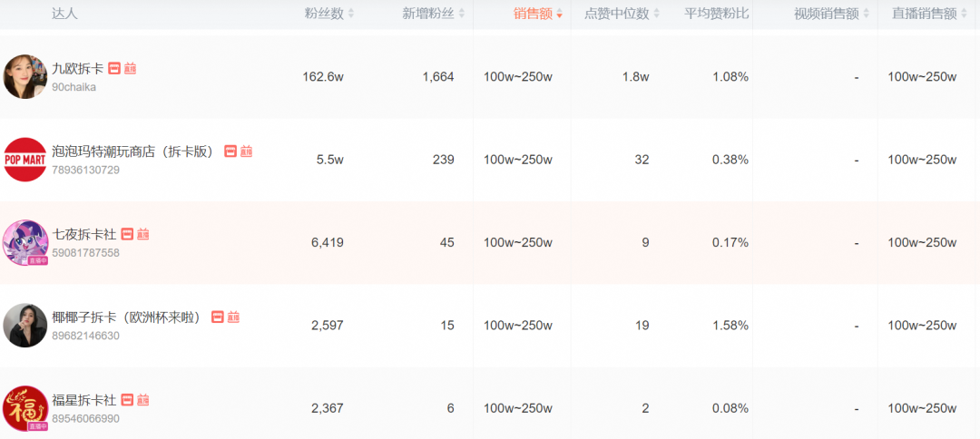980x439 pixels.
Task: Toggle the 销售额 sort order
Action: coord(537,14)
